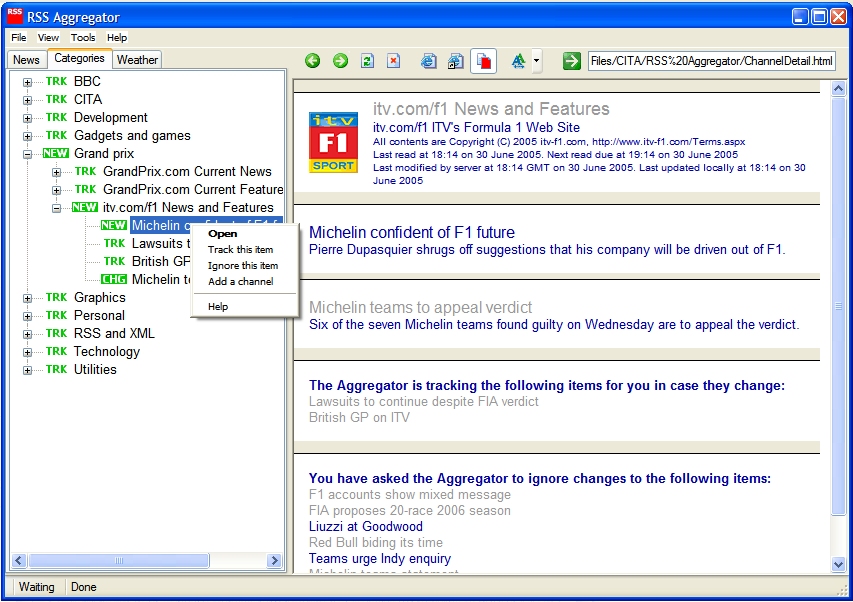This screenshot has height=602, width=853.
Task: Expand the Utilities category
Action: click(27, 370)
